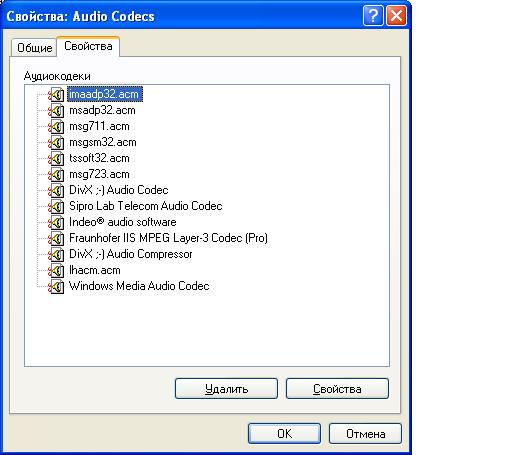
Task: Open codec properties with the Свойства button
Action: pos(337,389)
